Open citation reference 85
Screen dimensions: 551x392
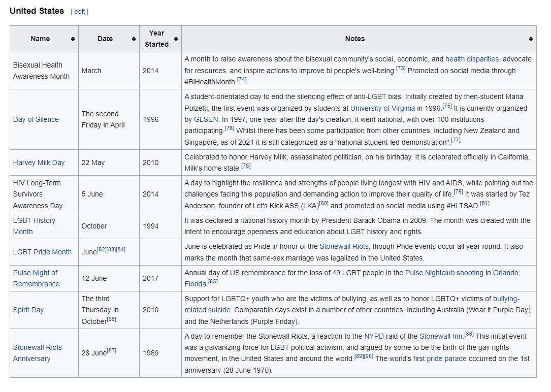tap(213, 281)
